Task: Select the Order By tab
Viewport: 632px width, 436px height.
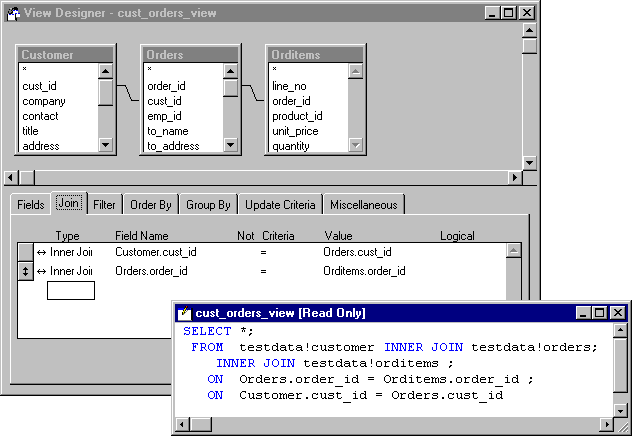Action: [x=151, y=205]
